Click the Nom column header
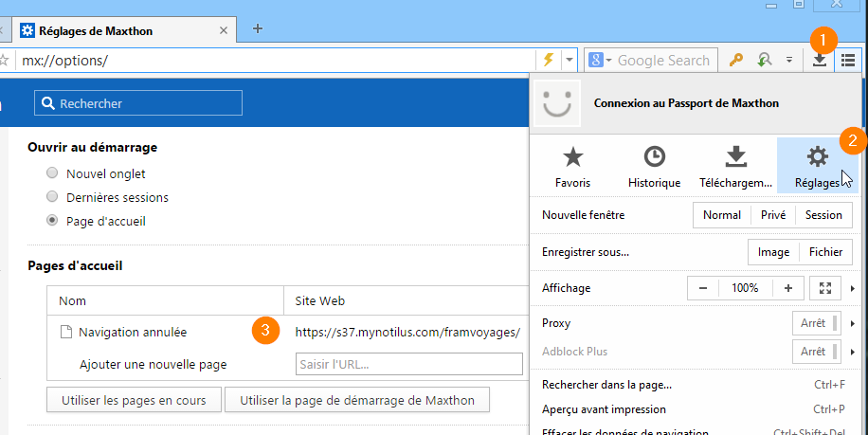 pyautogui.click(x=73, y=300)
